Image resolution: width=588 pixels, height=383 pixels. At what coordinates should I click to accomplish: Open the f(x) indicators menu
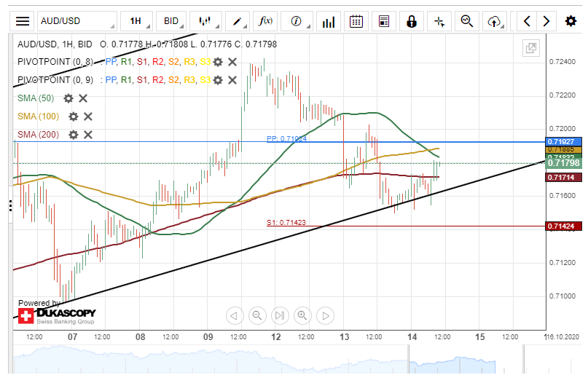point(266,21)
